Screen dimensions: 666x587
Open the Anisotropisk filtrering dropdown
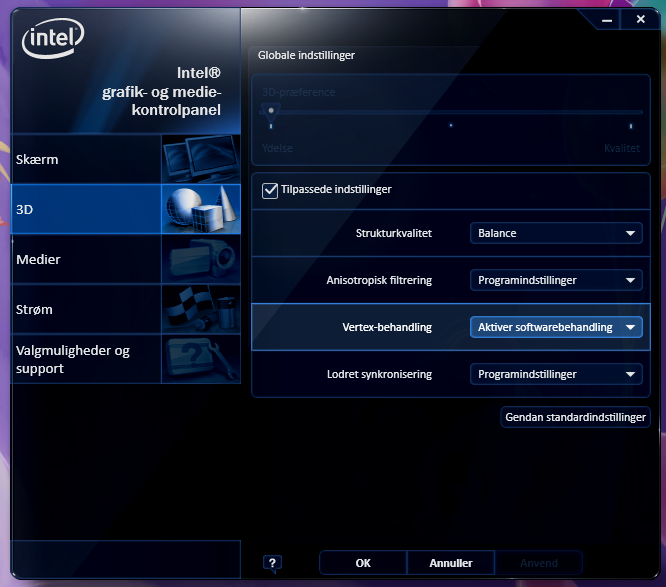[x=556, y=280]
